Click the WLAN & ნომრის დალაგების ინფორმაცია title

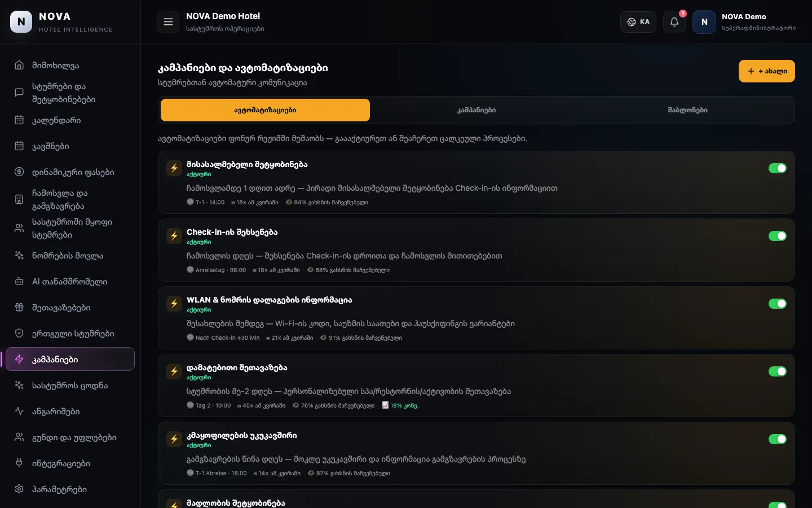[x=270, y=300]
